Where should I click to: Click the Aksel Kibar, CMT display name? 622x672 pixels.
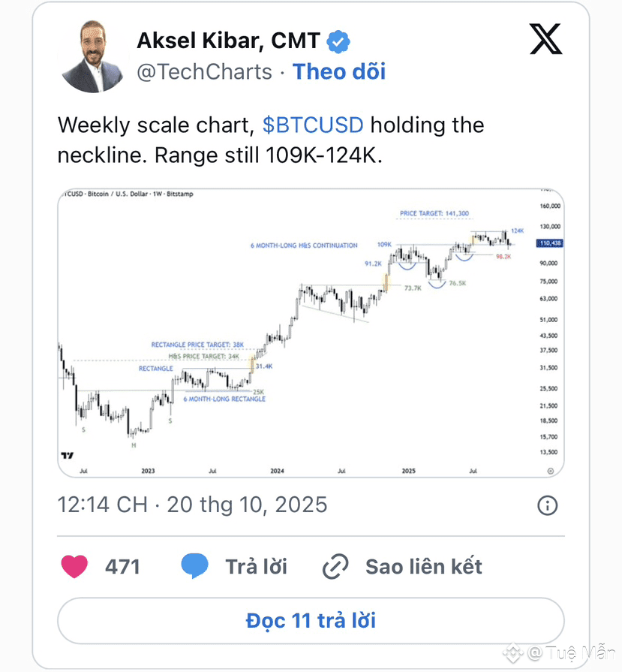point(228,41)
